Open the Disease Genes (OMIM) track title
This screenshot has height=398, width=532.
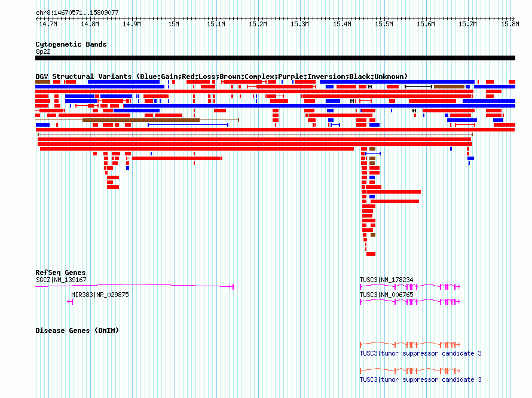pos(77,331)
